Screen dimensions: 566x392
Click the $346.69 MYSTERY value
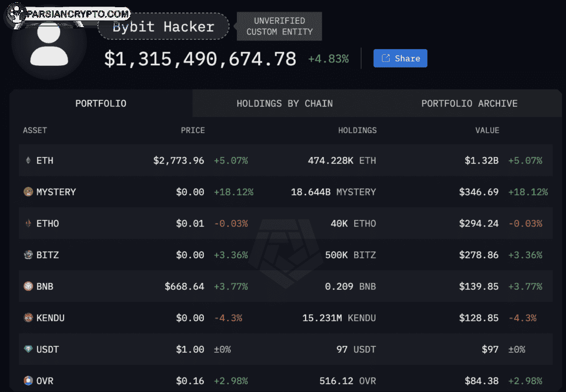point(479,192)
